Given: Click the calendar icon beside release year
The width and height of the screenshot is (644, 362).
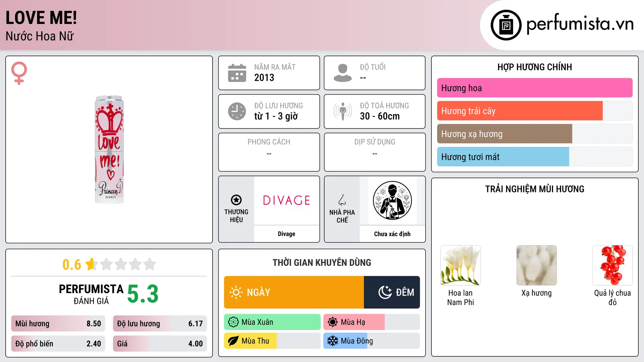Looking at the screenshot, I should point(237,73).
